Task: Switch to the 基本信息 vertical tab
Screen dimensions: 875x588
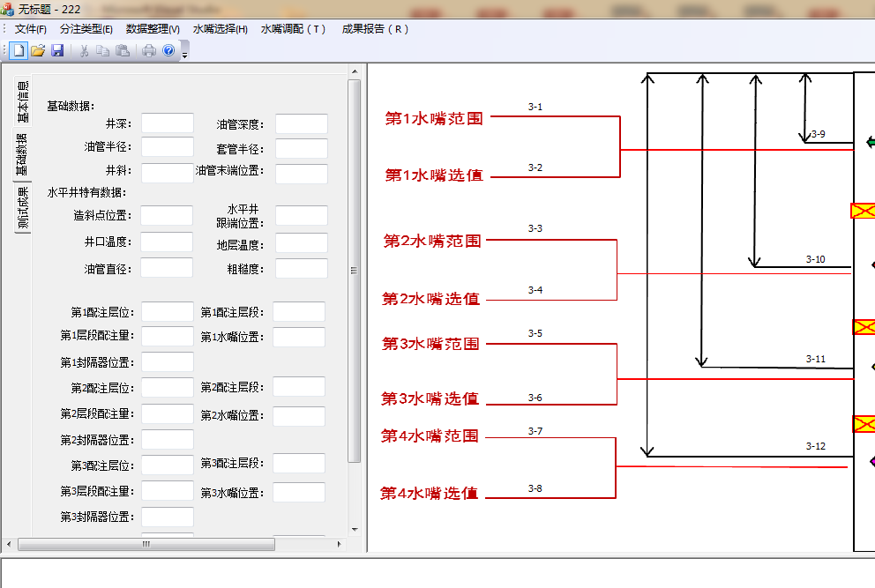Action: click(22, 101)
